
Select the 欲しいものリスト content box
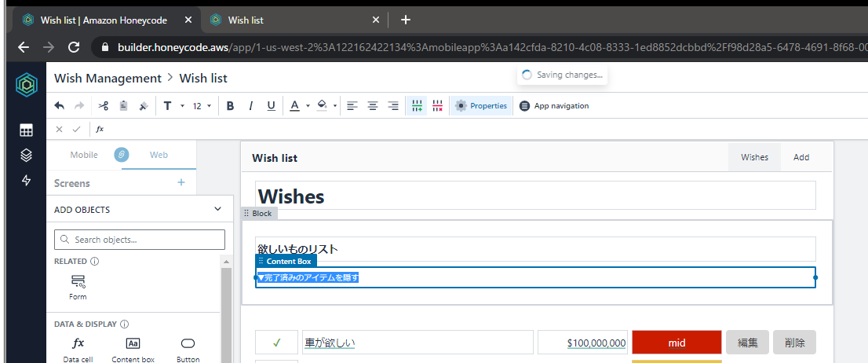click(x=535, y=249)
